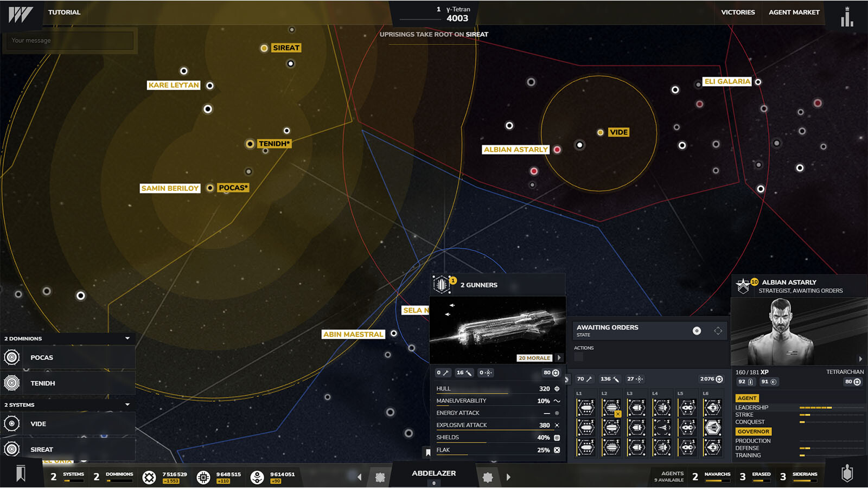This screenshot has width=868, height=488.
Task: Collapse the 2 Systems list
Action: click(x=127, y=404)
